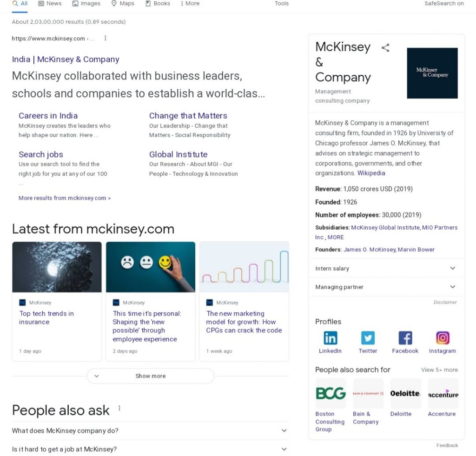Expand 'What does McKinsey company do?'
Screen dimensions: 476x456
coord(150,431)
